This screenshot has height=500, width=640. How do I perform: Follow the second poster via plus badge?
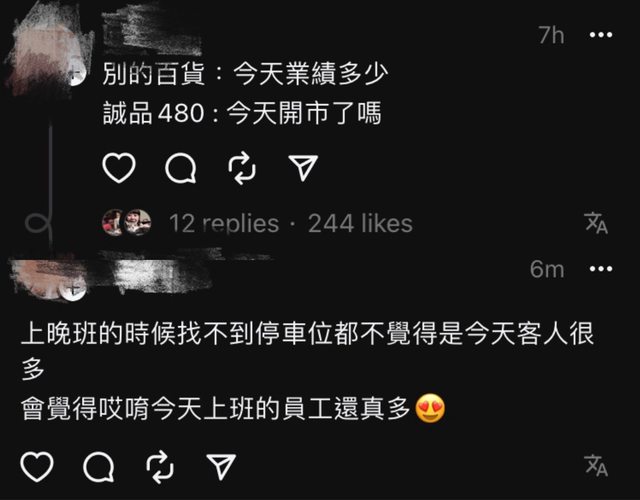[73, 289]
